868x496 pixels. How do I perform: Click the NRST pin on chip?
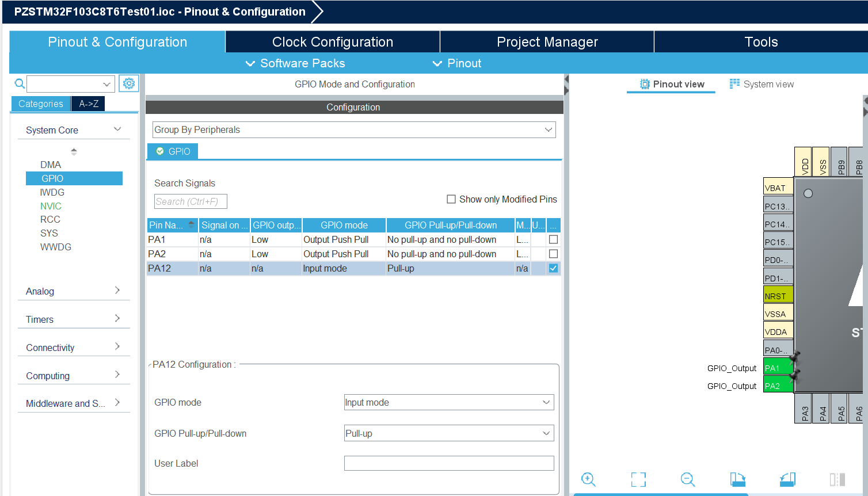778,296
